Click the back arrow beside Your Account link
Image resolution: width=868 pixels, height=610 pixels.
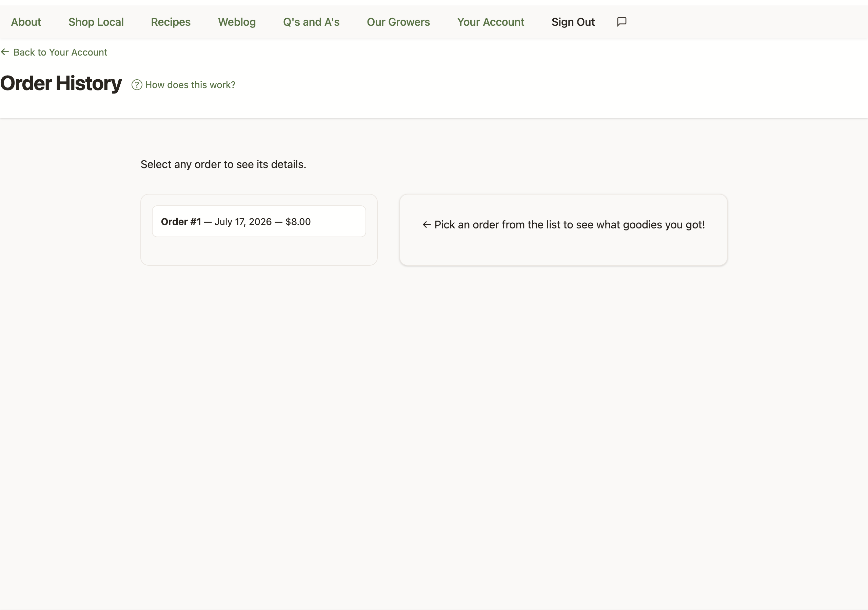(x=5, y=52)
